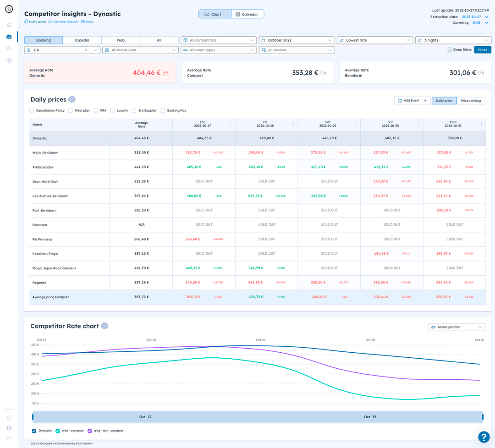Click the logout icon in sidebar
The height and width of the screenshot is (448, 495).
pos(9,437)
